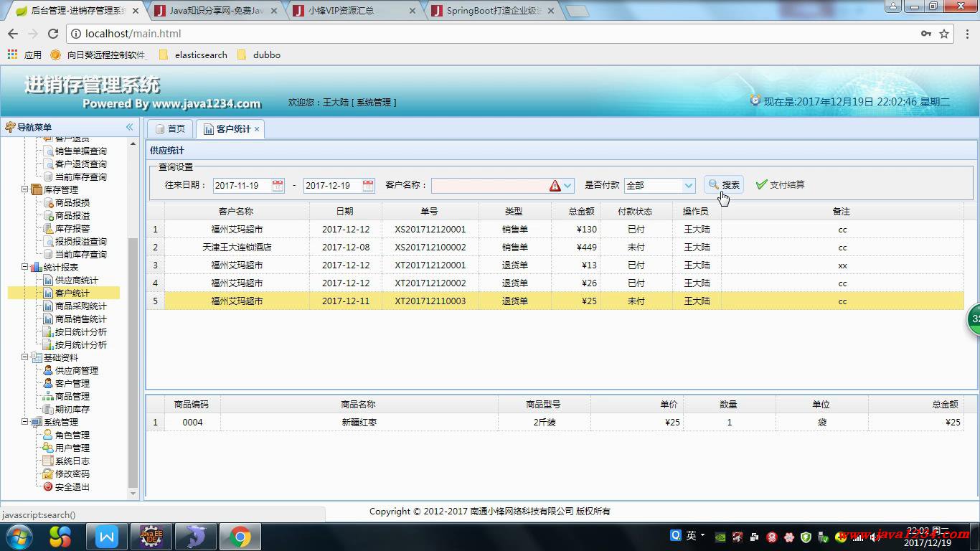Collapse the 导航菜单 panel with the double-arrow icon
This screenshot has height=551, width=980.
click(x=130, y=127)
